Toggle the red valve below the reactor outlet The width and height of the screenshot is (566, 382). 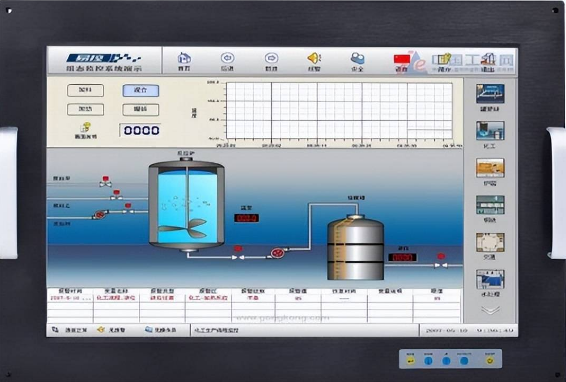[x=238, y=252]
